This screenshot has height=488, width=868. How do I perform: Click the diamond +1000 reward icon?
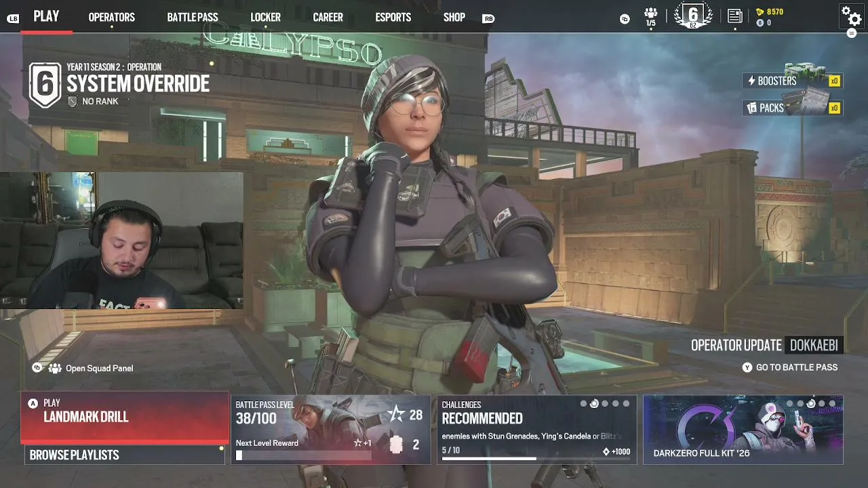[606, 452]
